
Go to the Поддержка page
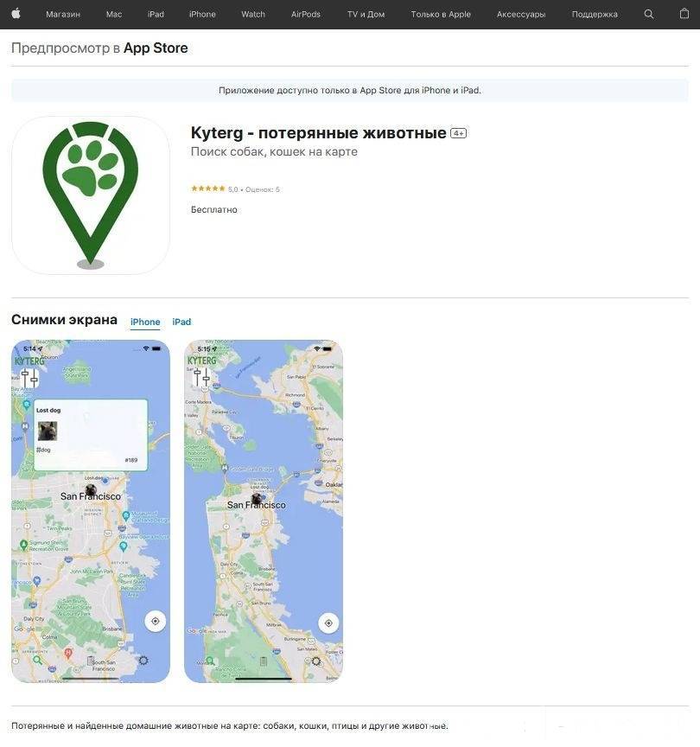[595, 15]
